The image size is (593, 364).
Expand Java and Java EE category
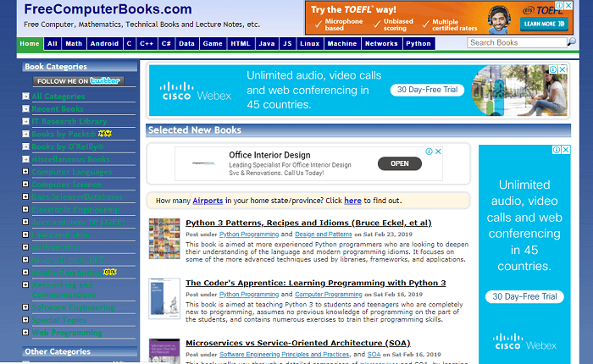(25, 222)
